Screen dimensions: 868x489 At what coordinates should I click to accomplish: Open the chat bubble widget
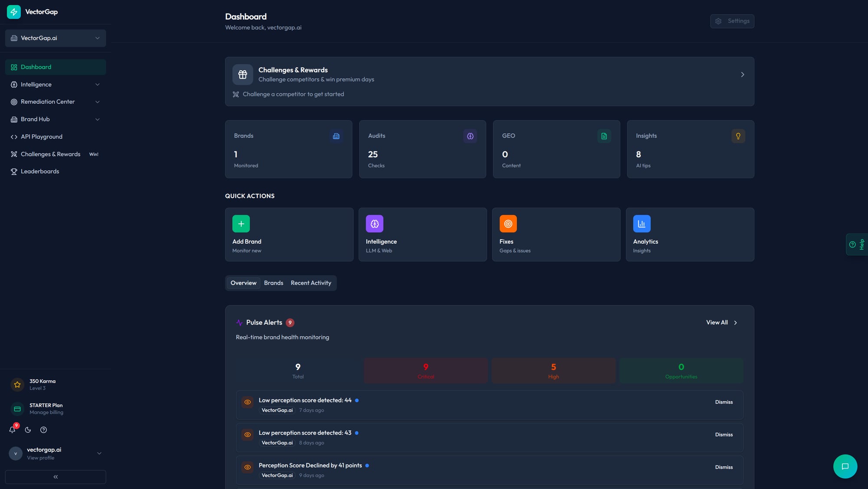pos(845,466)
